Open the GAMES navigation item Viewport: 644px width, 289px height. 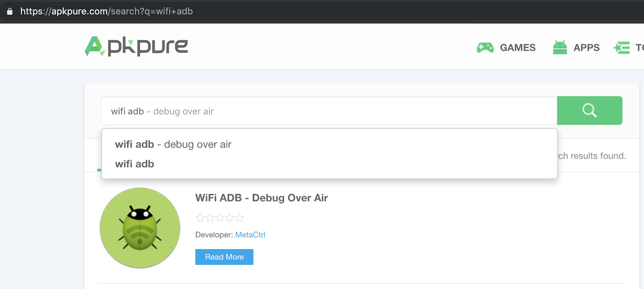click(518, 48)
